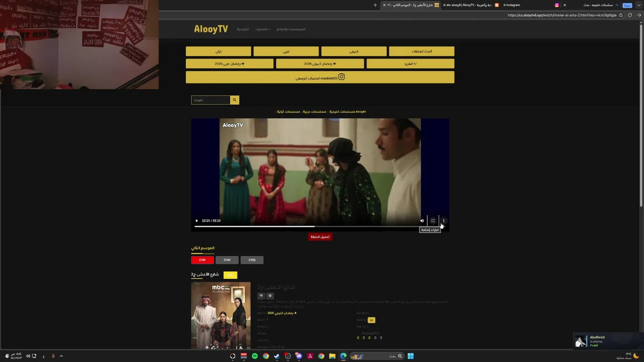
Task: Click the AlooyTV logo in header
Action: coord(211,29)
